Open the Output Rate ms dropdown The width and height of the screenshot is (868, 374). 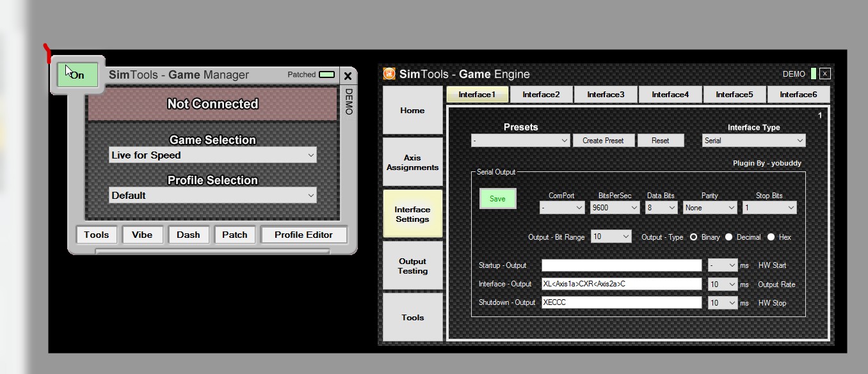pyautogui.click(x=723, y=284)
